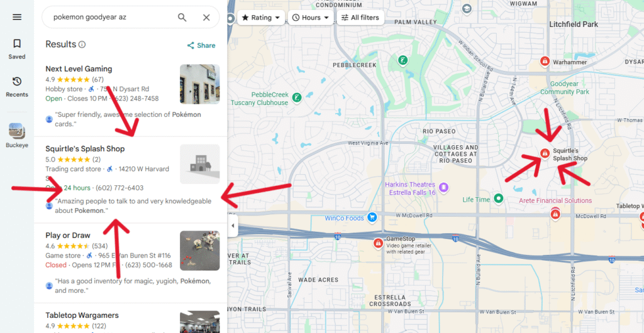Click the Next Level Gaming wheelchair accessibility icon
The image size is (644, 333).
[91, 89]
